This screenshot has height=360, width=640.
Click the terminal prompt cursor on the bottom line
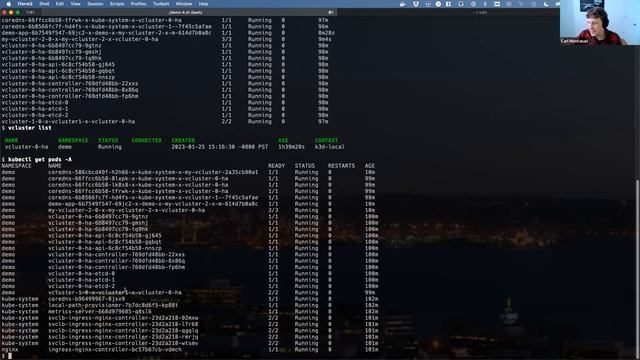(x=10, y=356)
